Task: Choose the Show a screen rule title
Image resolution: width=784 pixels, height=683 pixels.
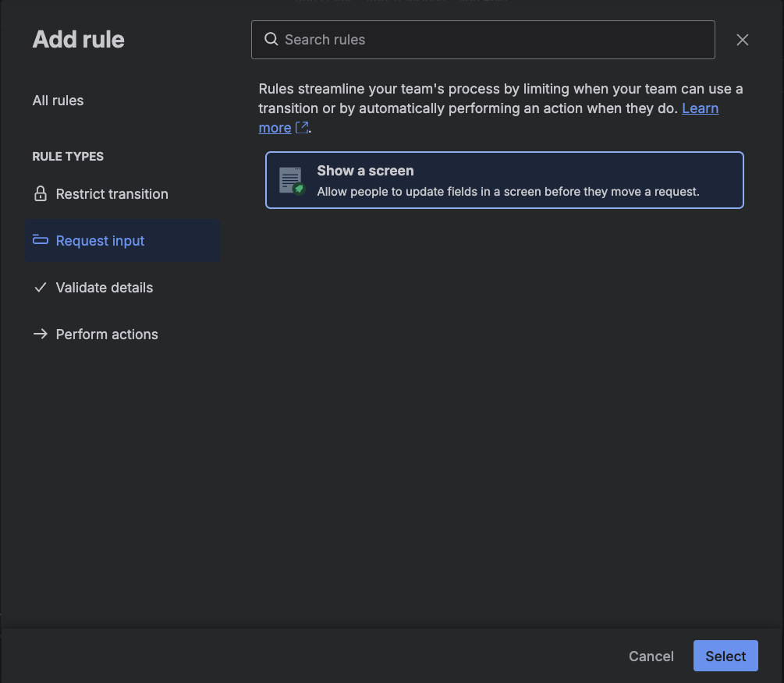Action: point(365,171)
